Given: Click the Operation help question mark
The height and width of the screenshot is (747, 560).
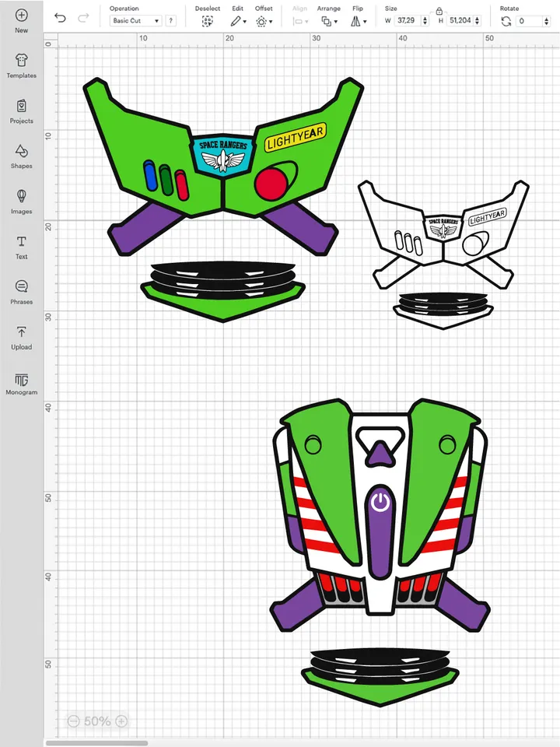Looking at the screenshot, I should 170,20.
